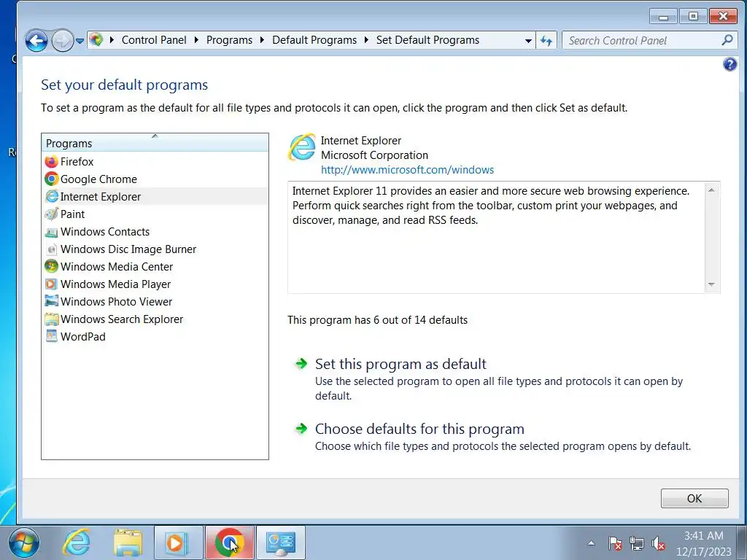Expand the arrow after Programs breadcrumb
This screenshot has width=747, height=560.
[262, 40]
